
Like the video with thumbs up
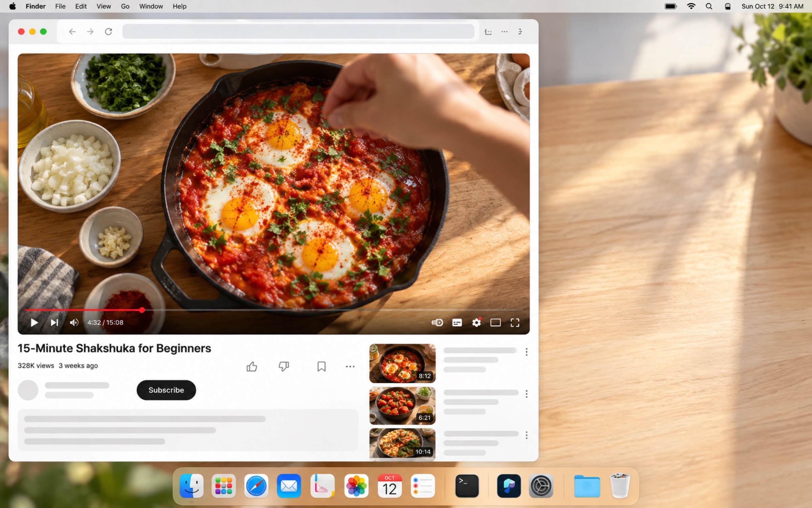[252, 367]
